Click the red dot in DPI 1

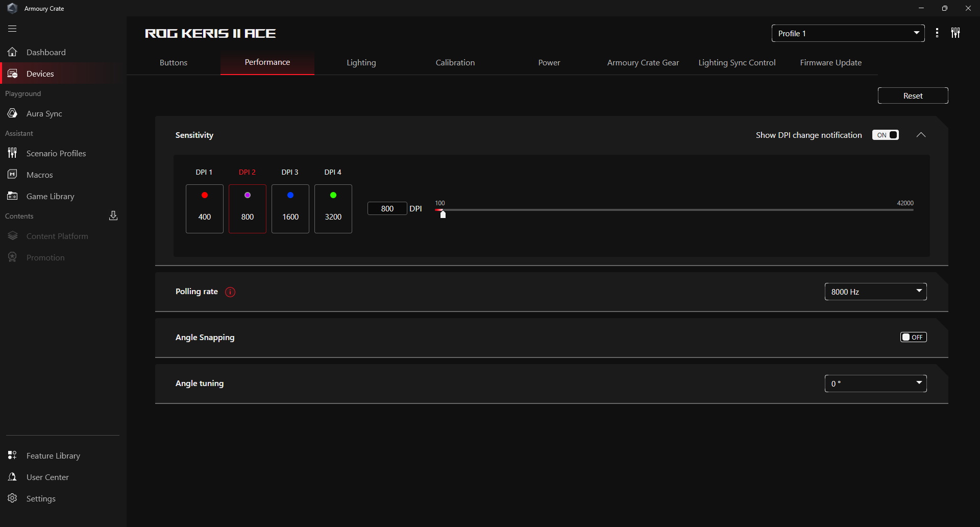(x=205, y=195)
